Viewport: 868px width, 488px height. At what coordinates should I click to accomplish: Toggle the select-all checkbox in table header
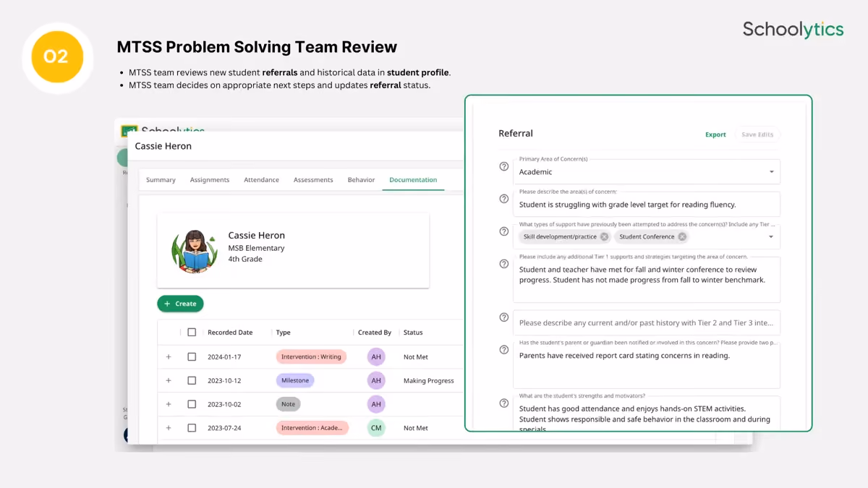(192, 333)
